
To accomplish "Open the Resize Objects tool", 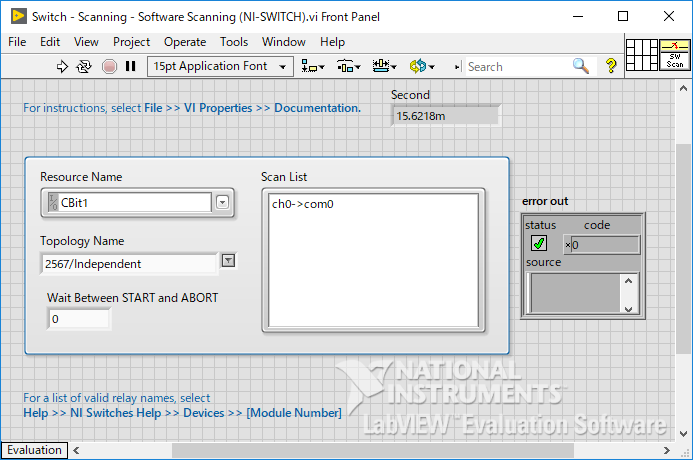I will point(384,66).
